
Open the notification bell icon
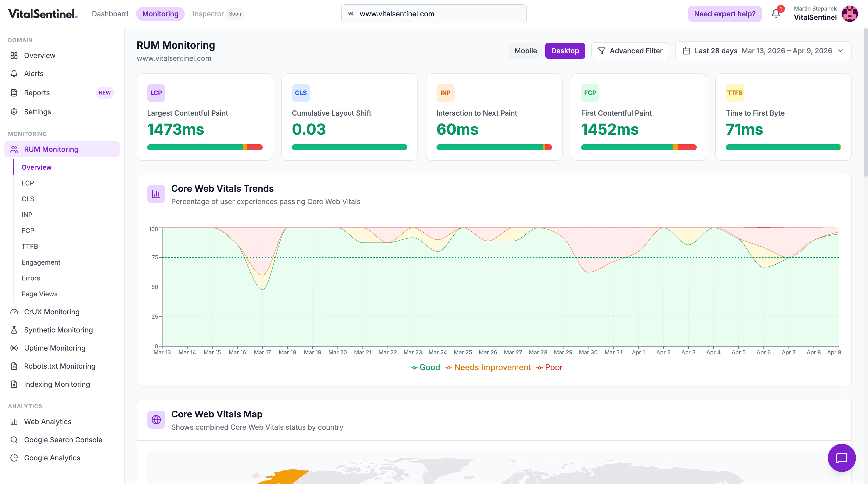pyautogui.click(x=776, y=14)
